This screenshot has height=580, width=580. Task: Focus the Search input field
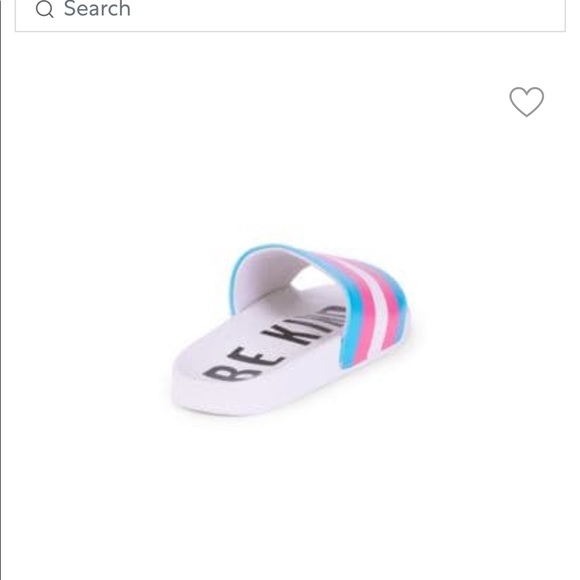[290, 15]
